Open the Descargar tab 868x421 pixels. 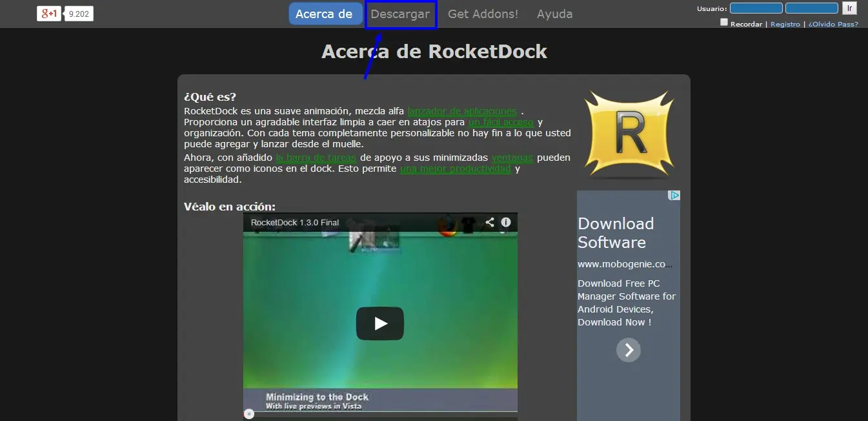[x=400, y=14]
